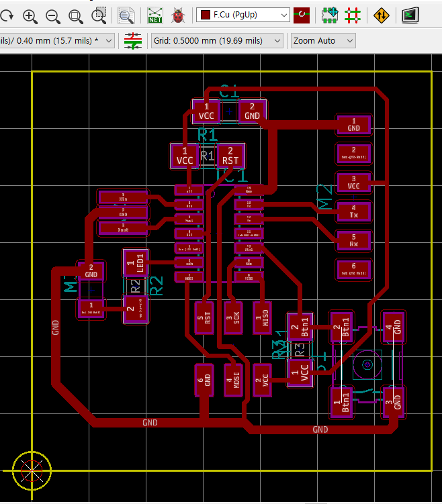Image resolution: width=442 pixels, height=504 pixels.
Task: Click the Zoom Out magnifier icon
Action: (x=53, y=15)
